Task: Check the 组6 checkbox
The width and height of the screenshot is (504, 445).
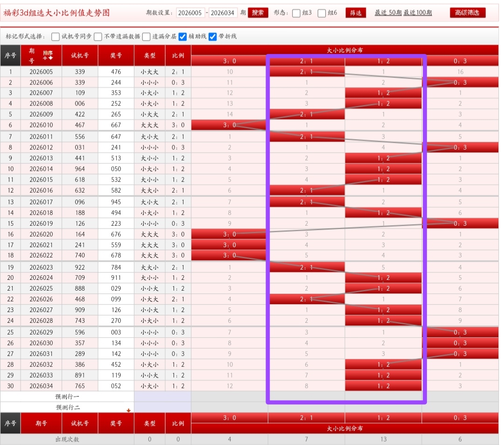Action: 322,13
